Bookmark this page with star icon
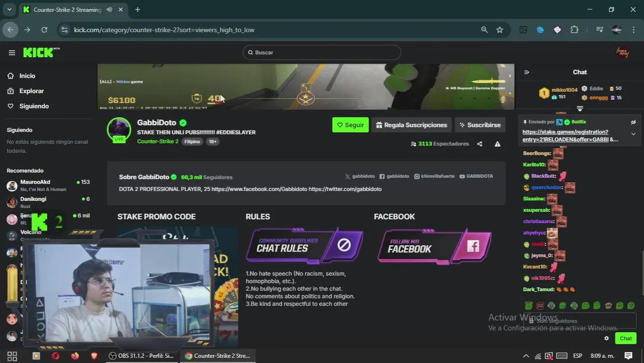The height and width of the screenshot is (363, 644). [x=499, y=30]
